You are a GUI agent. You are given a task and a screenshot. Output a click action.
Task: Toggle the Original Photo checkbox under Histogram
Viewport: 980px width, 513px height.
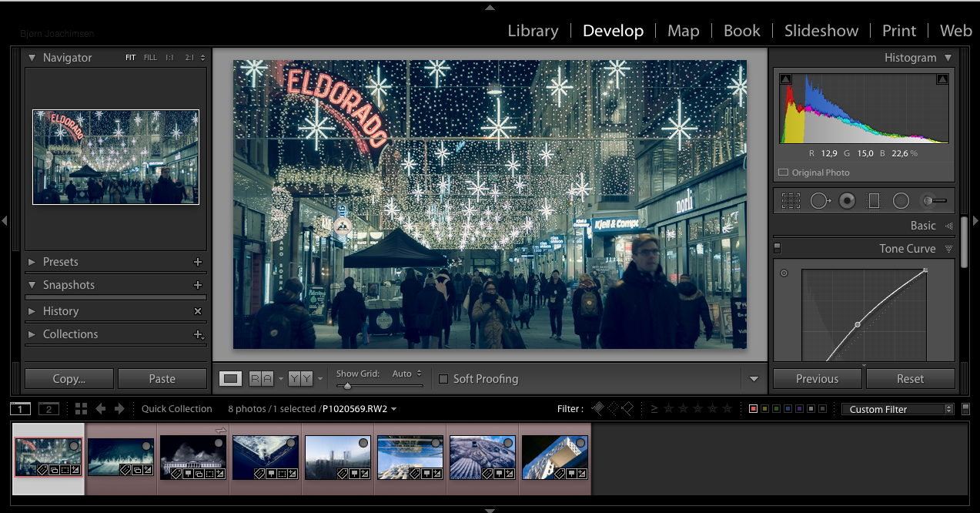click(782, 173)
